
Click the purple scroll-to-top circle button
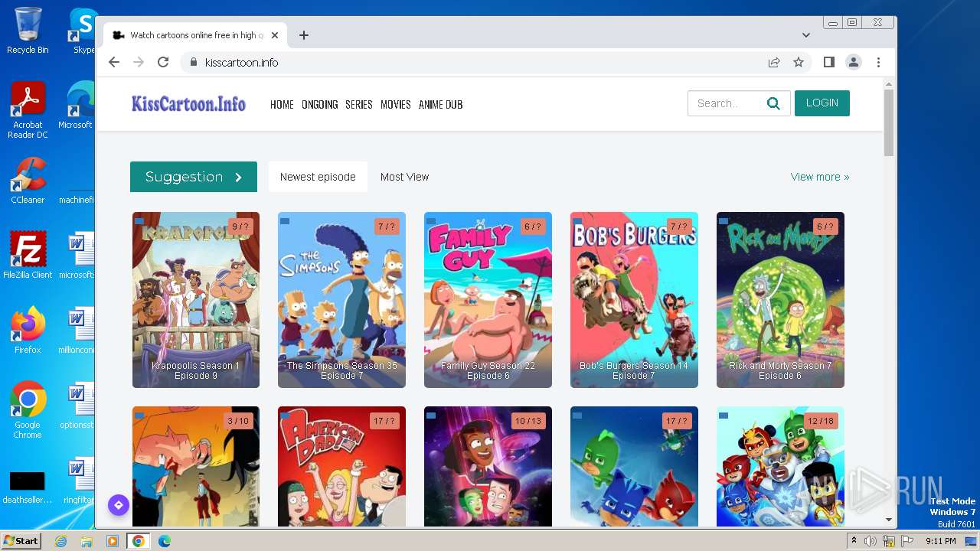[118, 505]
